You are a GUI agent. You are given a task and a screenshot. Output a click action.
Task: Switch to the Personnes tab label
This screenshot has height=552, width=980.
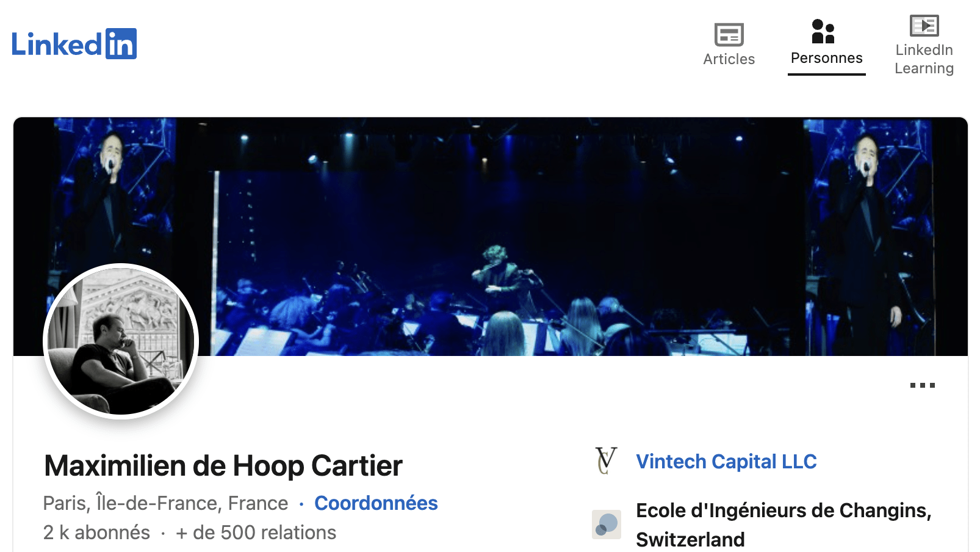click(x=826, y=58)
